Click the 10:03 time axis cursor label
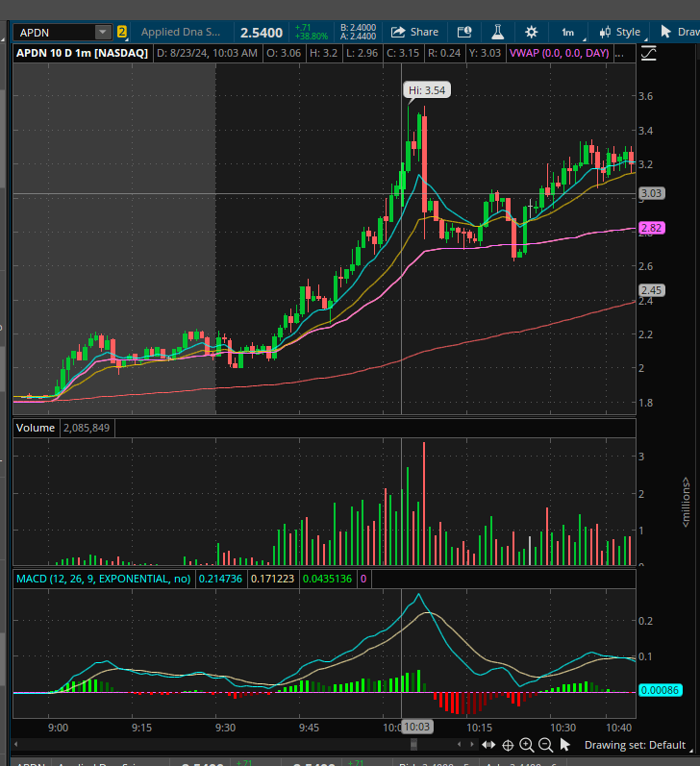This screenshot has height=766, width=700. pos(417,727)
